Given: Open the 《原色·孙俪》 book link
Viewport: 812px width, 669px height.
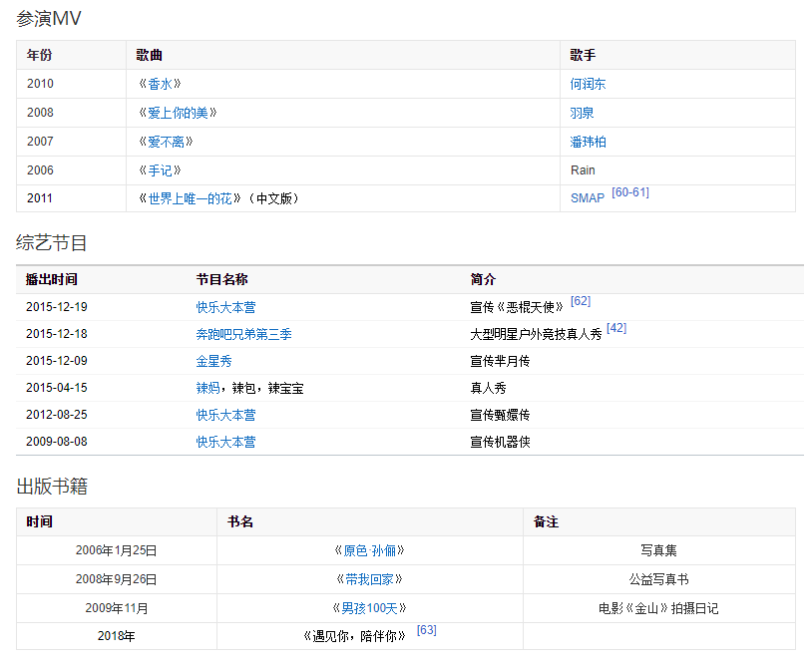Looking at the screenshot, I should coord(369,550).
